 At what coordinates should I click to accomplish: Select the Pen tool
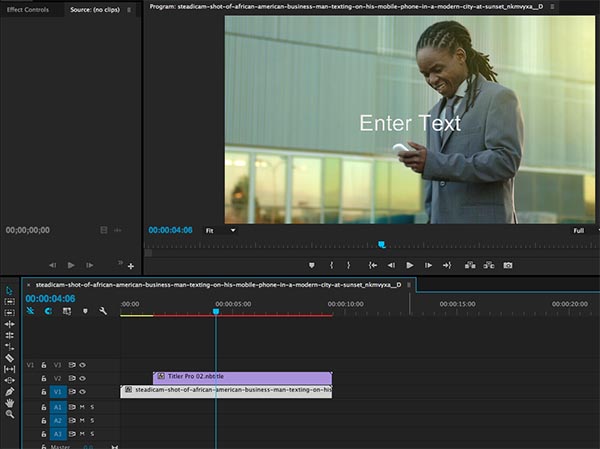point(10,391)
